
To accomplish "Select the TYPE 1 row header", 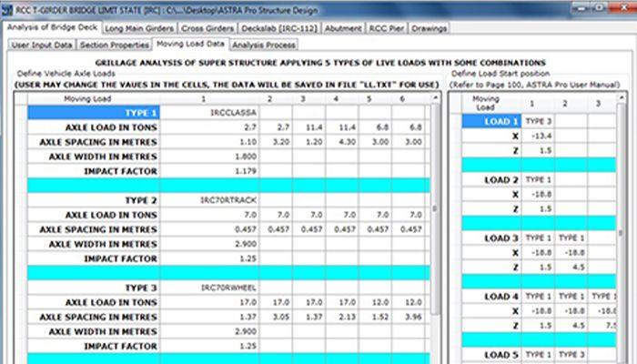I will point(94,113).
